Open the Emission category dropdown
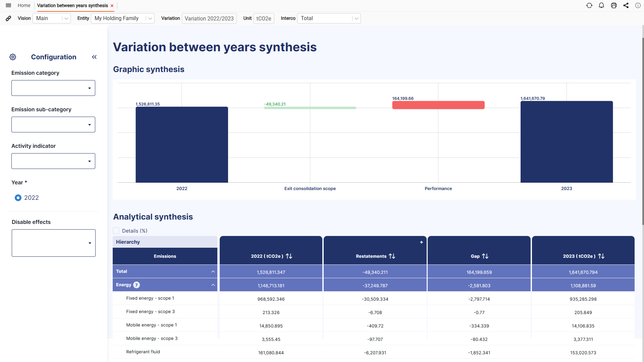 53,88
